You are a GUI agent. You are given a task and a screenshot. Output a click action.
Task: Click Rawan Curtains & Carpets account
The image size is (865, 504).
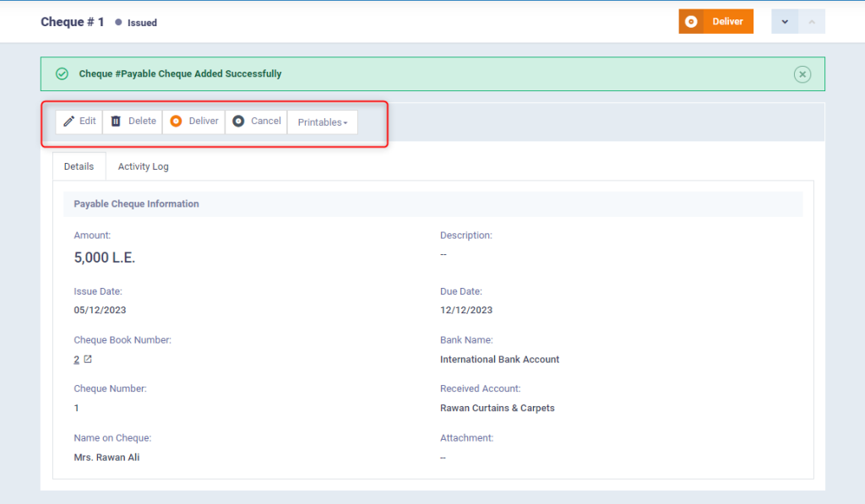tap(497, 408)
